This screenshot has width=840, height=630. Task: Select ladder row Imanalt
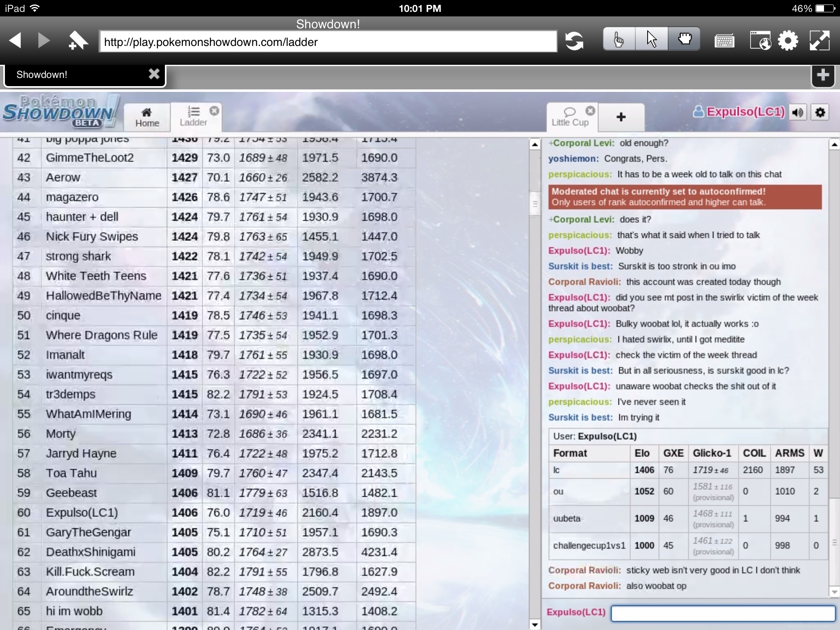click(x=214, y=355)
